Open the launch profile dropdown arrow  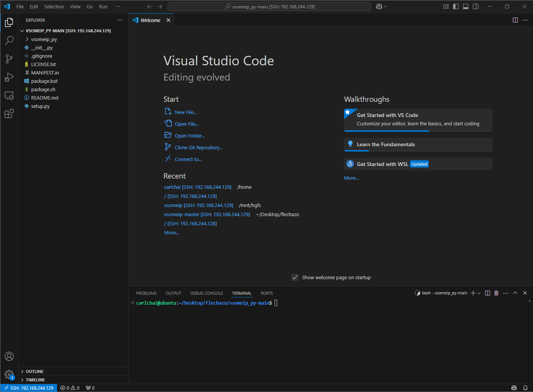coord(479,293)
